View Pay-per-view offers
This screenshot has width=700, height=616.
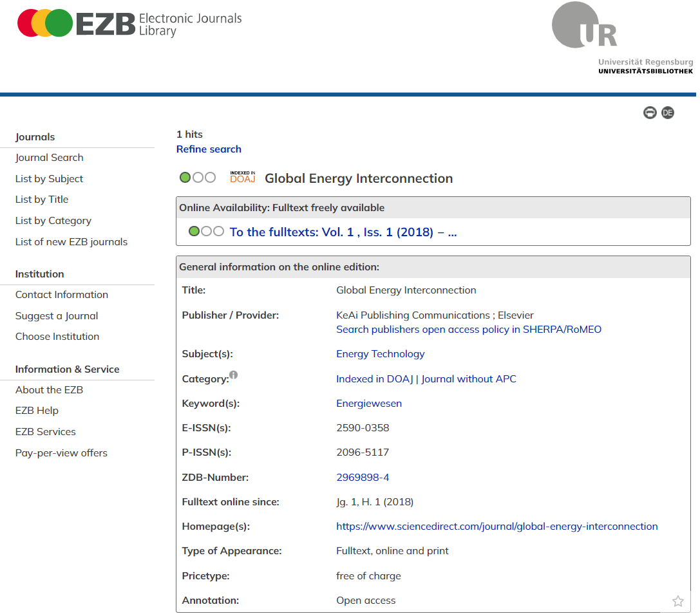pyautogui.click(x=61, y=453)
